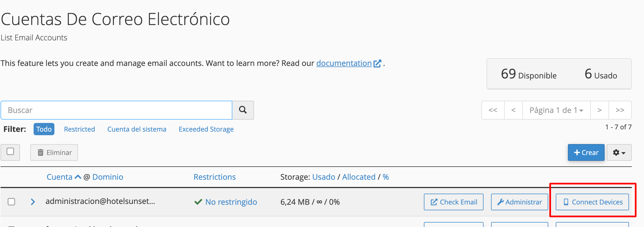Click the magnifying glass search icon

(x=243, y=110)
